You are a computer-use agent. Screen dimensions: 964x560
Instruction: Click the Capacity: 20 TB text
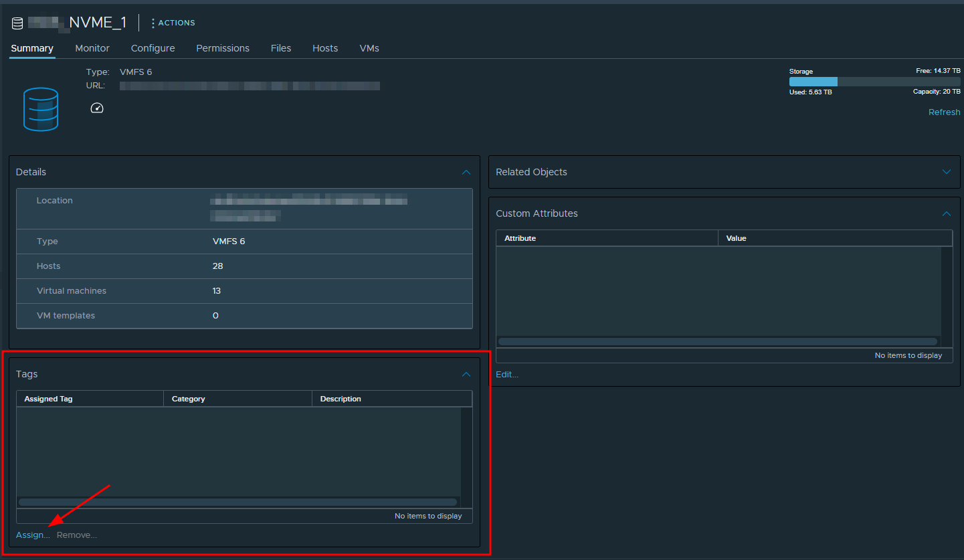(937, 92)
